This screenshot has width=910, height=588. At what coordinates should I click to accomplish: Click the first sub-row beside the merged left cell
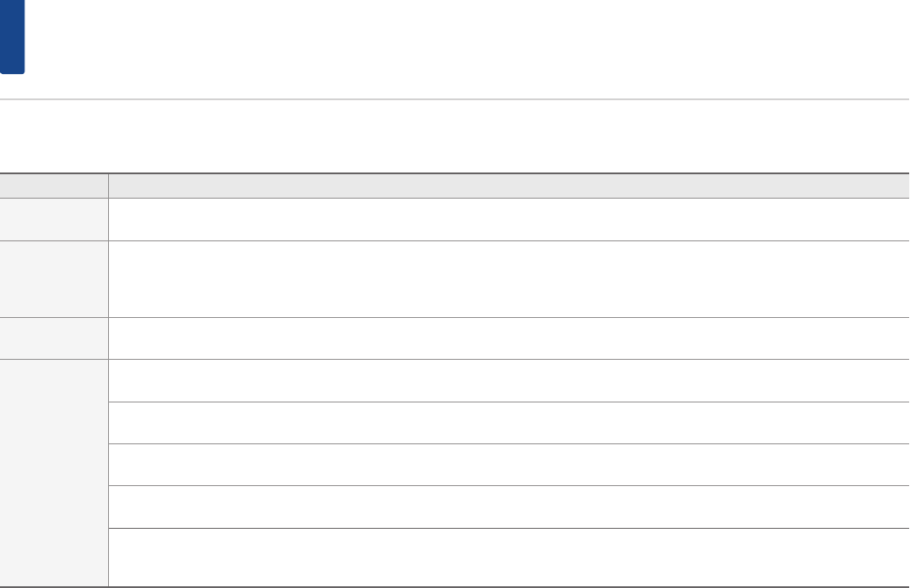point(508,381)
